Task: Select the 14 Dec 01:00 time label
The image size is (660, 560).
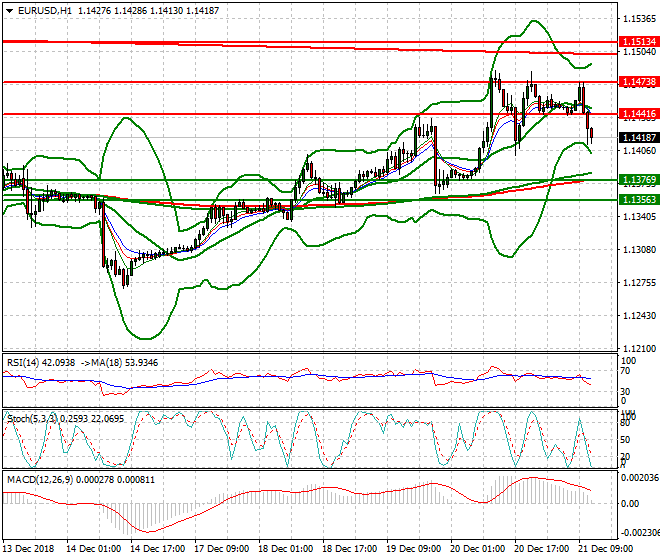Action: [93, 549]
